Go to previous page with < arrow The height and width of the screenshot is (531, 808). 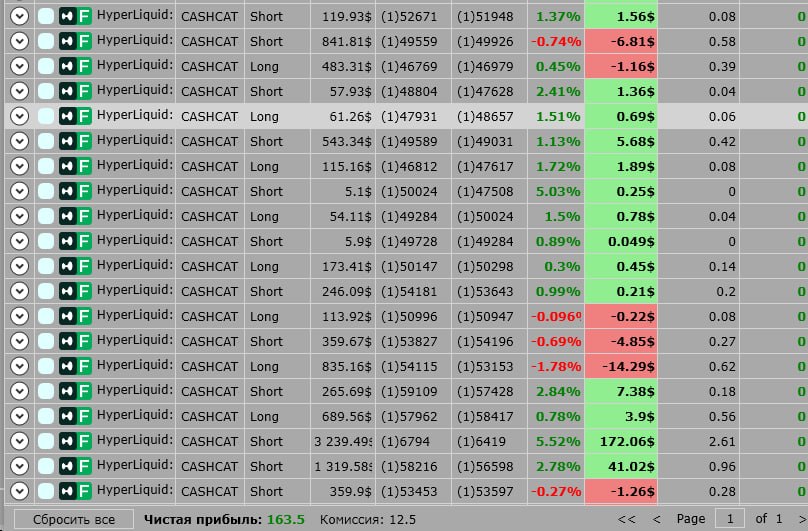point(656,519)
